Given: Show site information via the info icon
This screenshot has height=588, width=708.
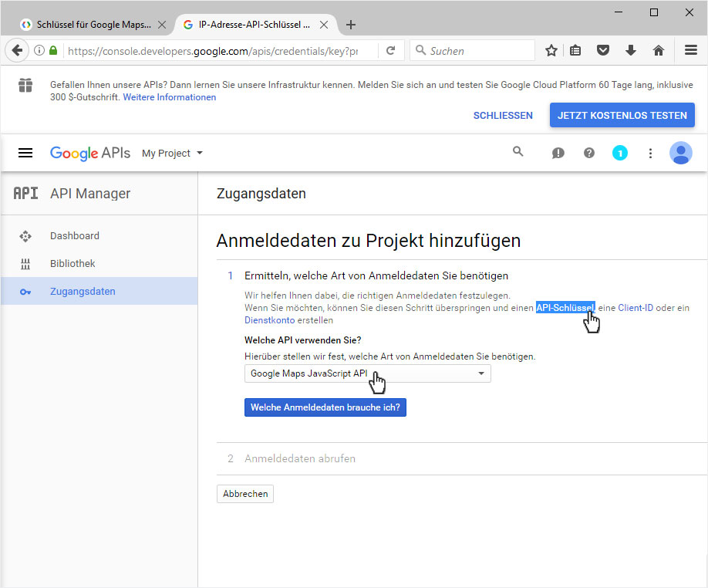Looking at the screenshot, I should [39, 51].
